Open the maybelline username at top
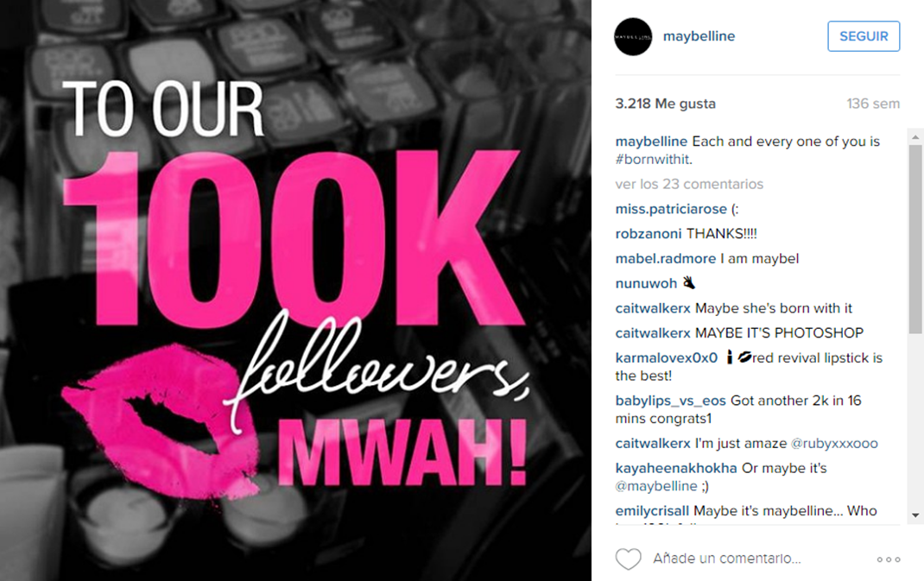 pyautogui.click(x=699, y=36)
